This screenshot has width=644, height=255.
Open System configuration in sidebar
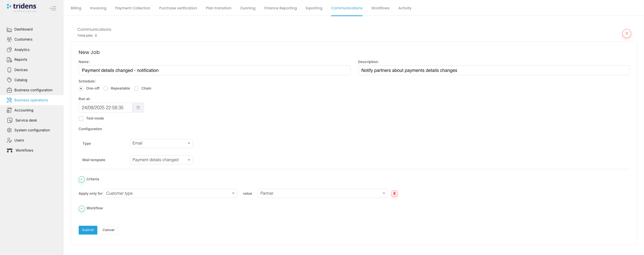coord(32,130)
